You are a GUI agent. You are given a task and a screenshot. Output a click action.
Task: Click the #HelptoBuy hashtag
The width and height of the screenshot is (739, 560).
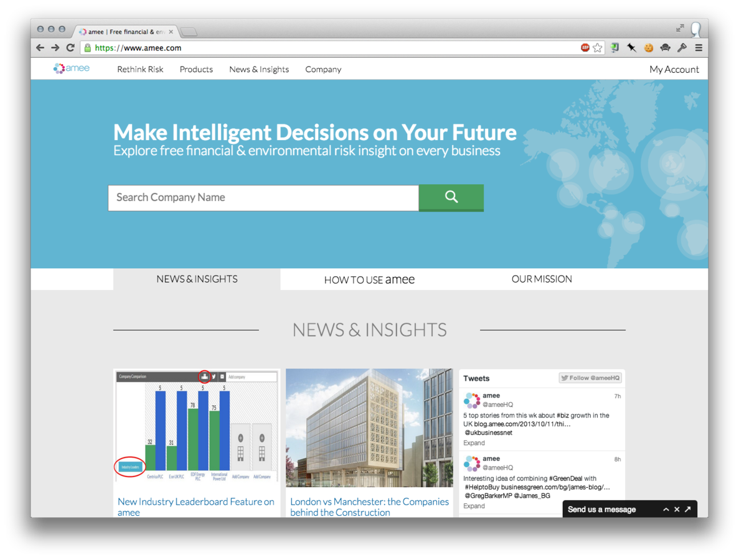point(482,487)
